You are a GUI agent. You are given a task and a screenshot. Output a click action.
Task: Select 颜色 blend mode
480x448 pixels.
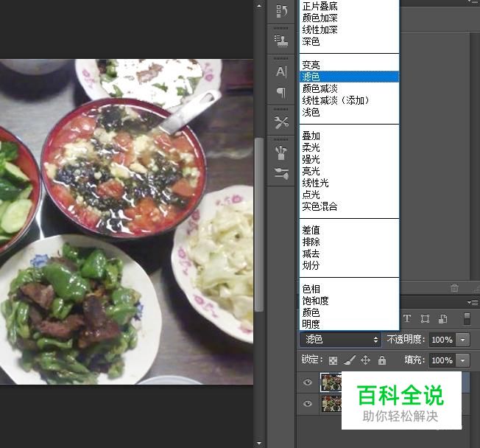coord(349,312)
